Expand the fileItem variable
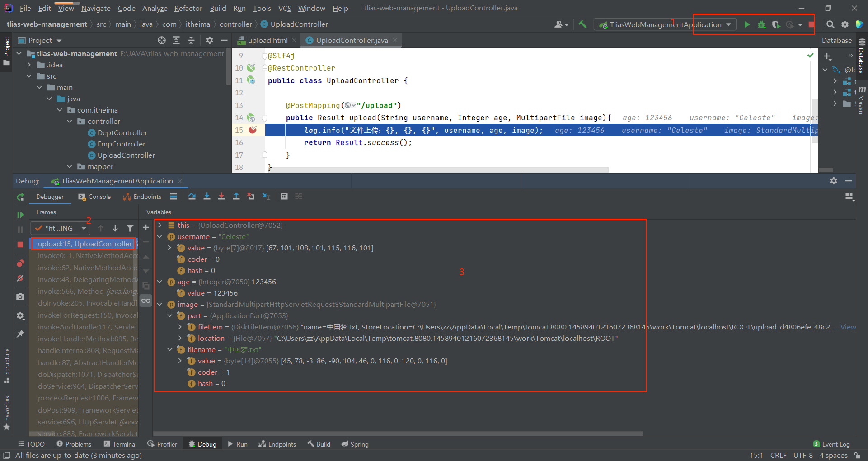The width and height of the screenshot is (868, 461). tap(180, 327)
